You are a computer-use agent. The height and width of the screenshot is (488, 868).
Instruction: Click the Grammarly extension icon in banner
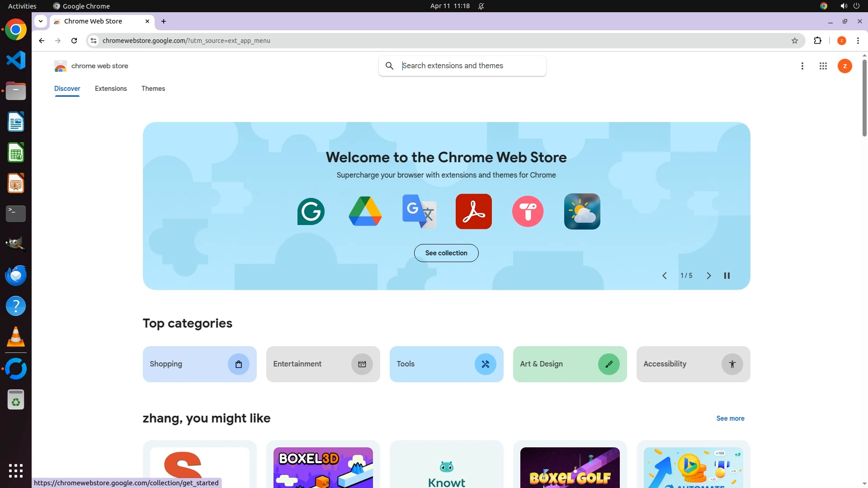(x=311, y=211)
